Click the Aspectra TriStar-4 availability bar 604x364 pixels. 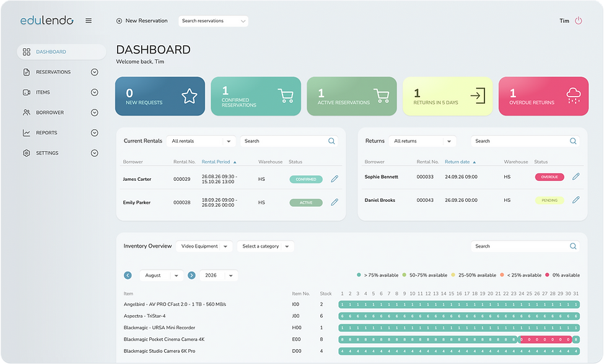pyautogui.click(x=459, y=316)
